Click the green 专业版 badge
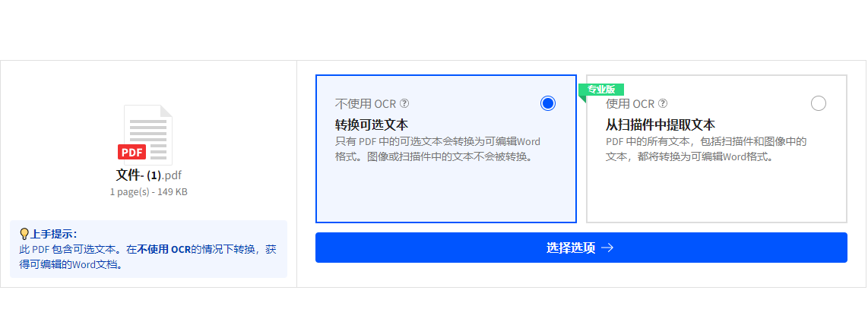 pos(601,90)
